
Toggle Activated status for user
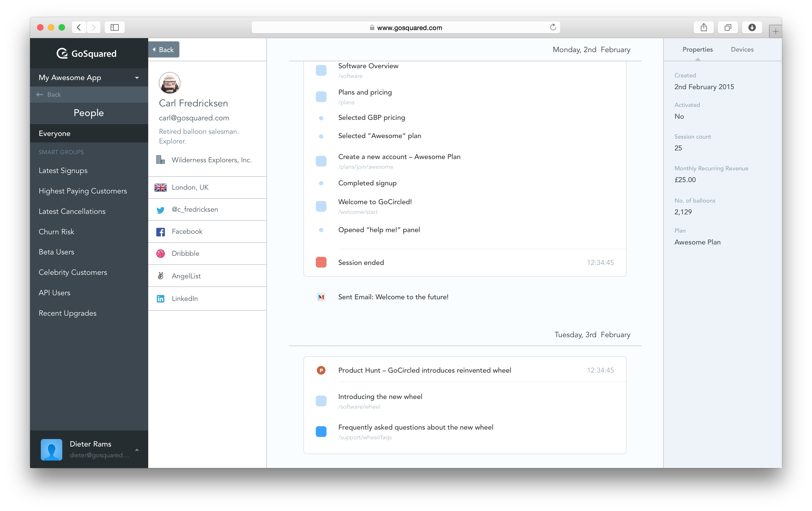point(680,116)
